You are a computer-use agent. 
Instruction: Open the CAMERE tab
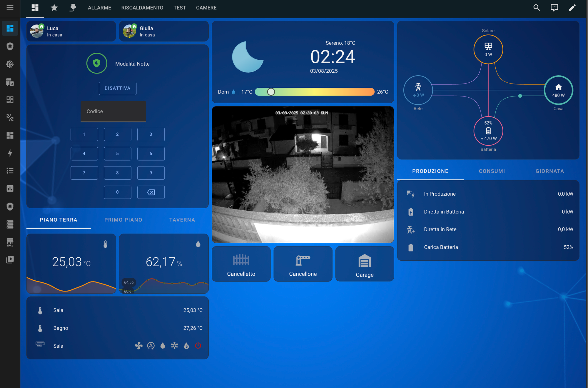[x=206, y=8]
